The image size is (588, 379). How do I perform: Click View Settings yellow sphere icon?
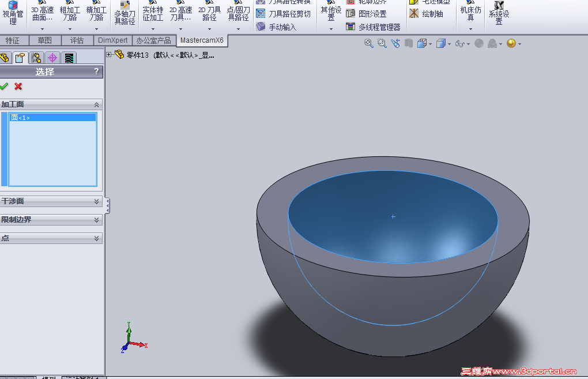click(511, 43)
